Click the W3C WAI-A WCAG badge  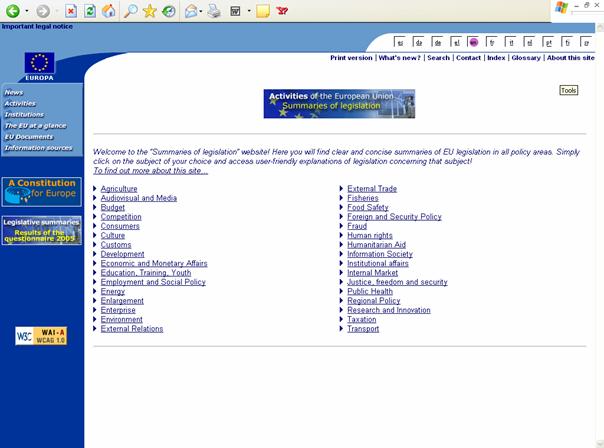point(41,336)
